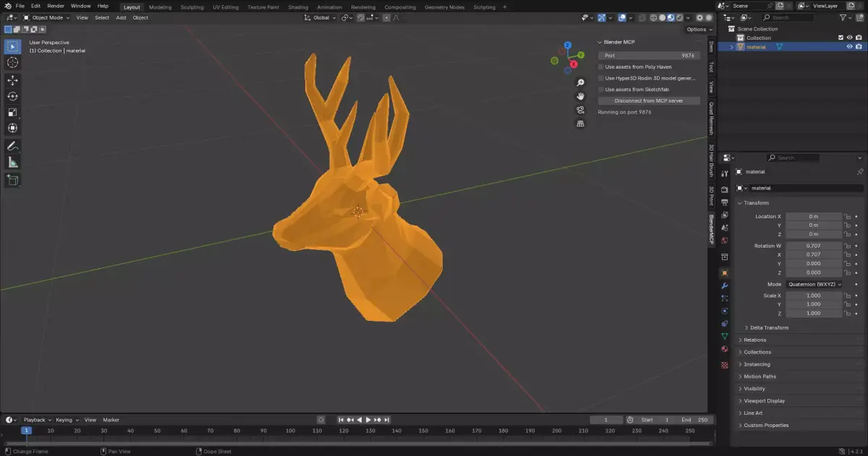Screen dimensions: 868x456
Task: Enable Use Hyper3D Rodin 3D model generation
Action: point(601,78)
